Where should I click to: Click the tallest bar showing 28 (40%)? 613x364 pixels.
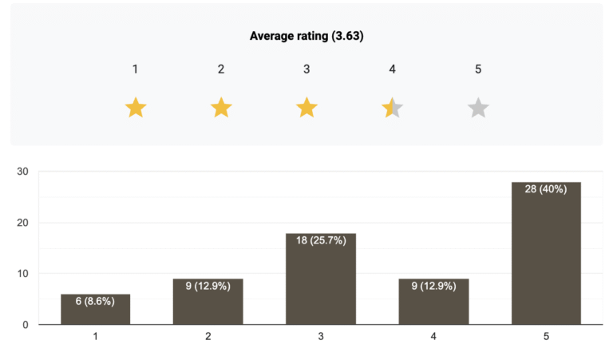[547, 254]
